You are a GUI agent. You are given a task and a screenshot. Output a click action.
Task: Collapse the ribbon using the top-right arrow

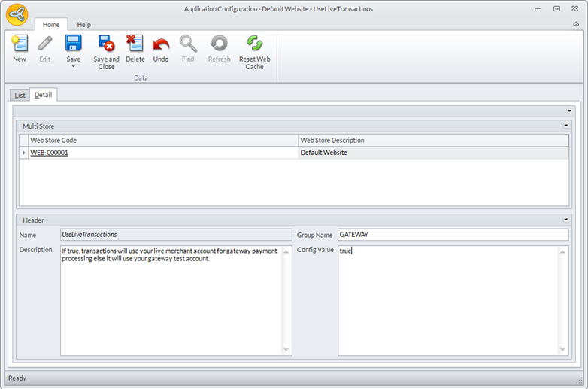click(575, 24)
